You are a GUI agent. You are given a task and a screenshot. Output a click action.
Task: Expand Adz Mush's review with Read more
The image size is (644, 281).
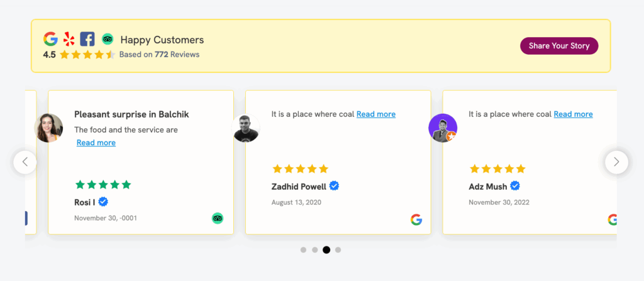click(573, 114)
